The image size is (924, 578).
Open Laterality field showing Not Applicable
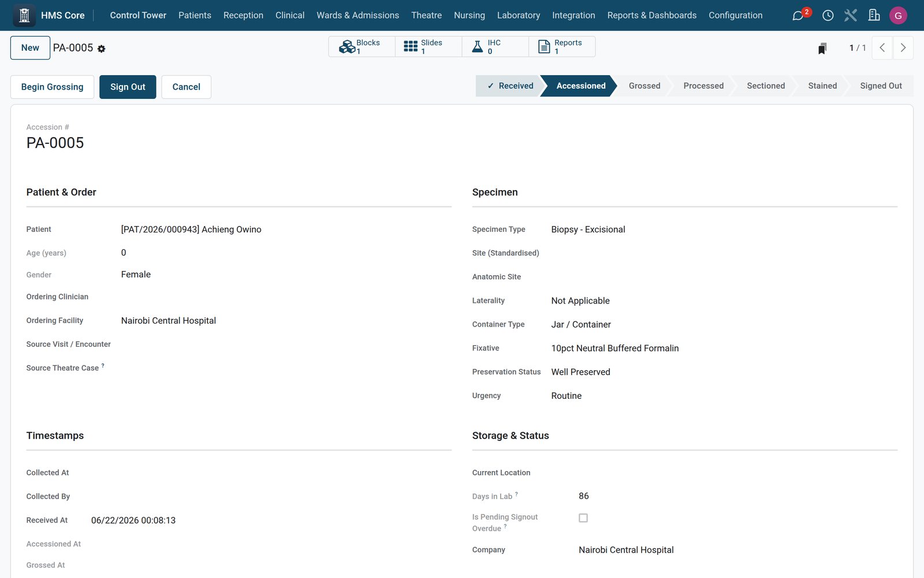pyautogui.click(x=724, y=301)
